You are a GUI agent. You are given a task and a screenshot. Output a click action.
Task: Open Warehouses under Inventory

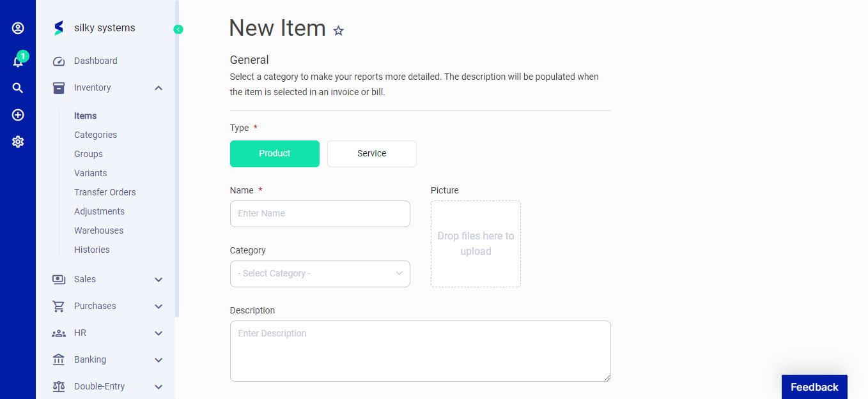click(98, 230)
